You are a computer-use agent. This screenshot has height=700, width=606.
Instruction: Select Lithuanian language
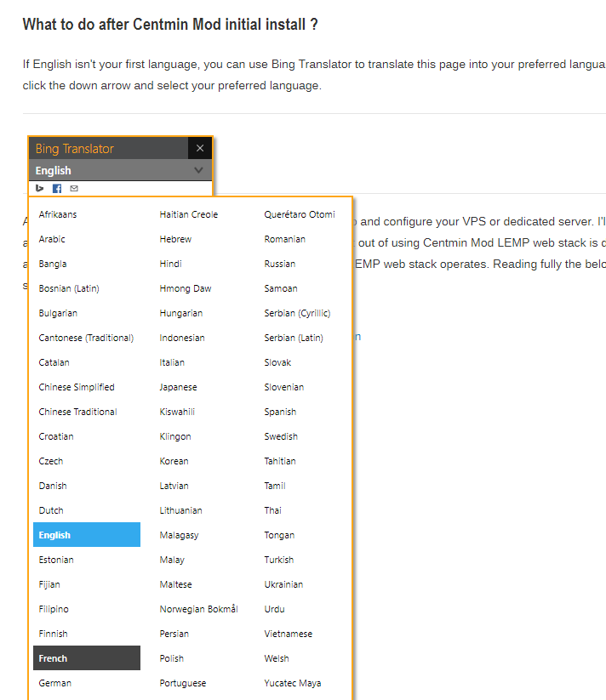(180, 510)
